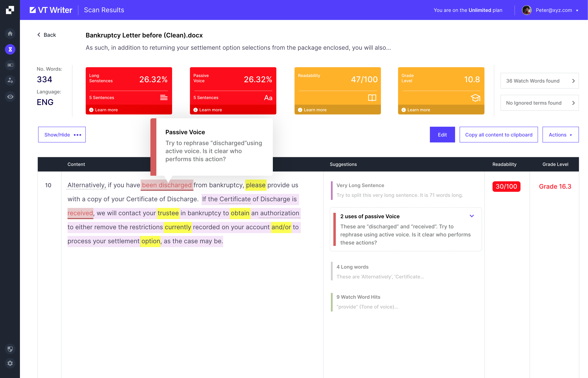This screenshot has width=588, height=378.
Task: Toggle the Show/Hide control
Action: click(62, 135)
